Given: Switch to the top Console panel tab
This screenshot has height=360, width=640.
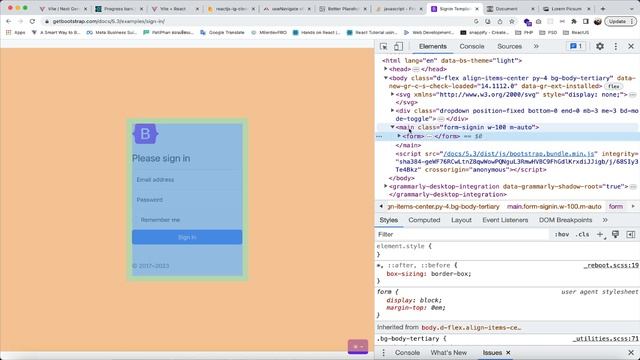Looking at the screenshot, I should pyautogui.click(x=471, y=47).
